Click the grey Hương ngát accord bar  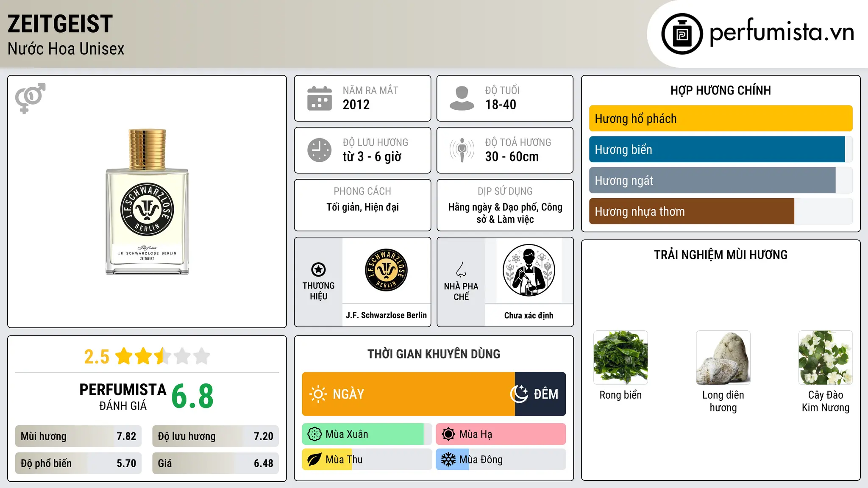[712, 180]
